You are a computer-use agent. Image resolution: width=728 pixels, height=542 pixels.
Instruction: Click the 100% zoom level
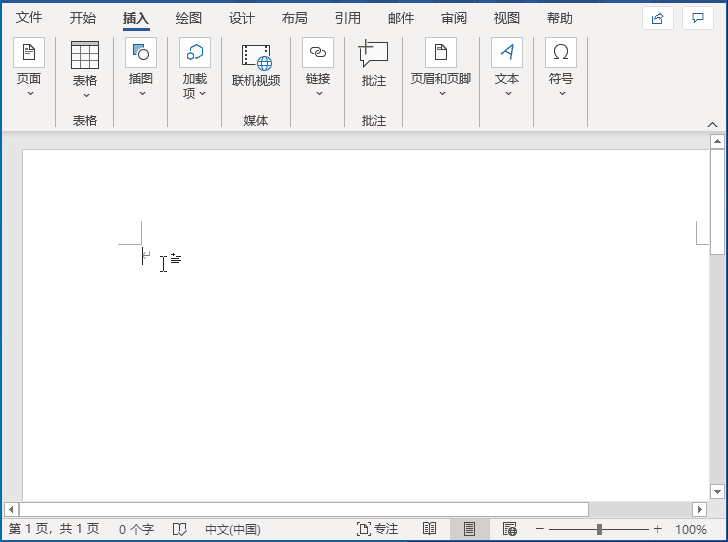tap(690, 529)
